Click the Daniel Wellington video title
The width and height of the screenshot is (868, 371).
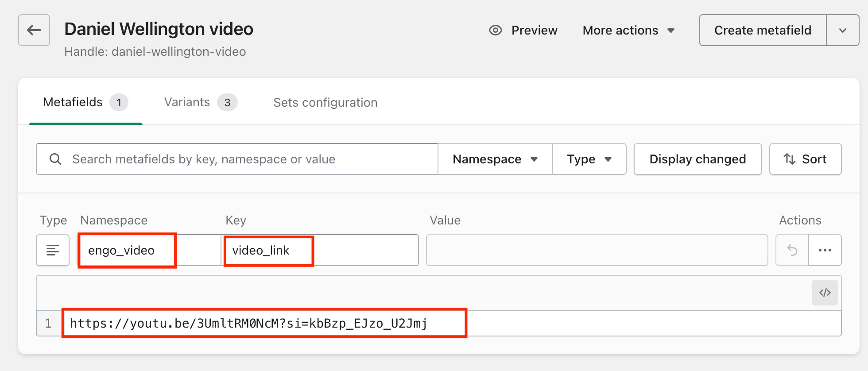159,29
